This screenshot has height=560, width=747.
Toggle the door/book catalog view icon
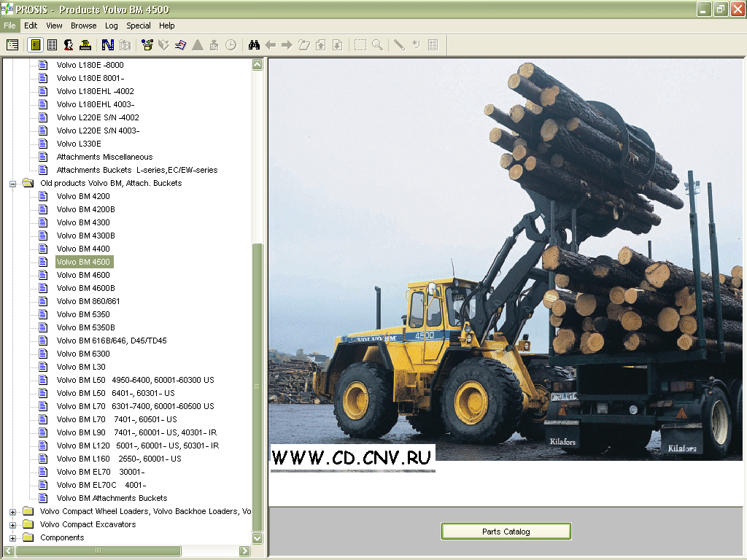36,45
